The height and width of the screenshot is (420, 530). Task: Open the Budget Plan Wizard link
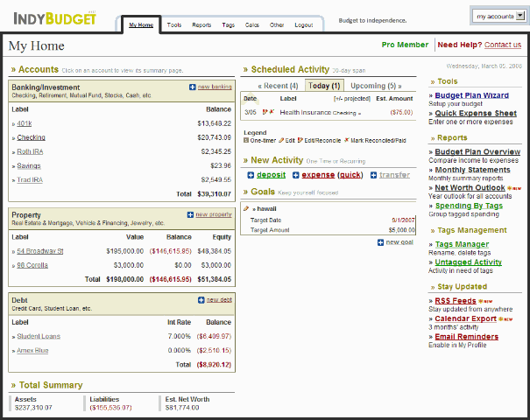pos(471,94)
